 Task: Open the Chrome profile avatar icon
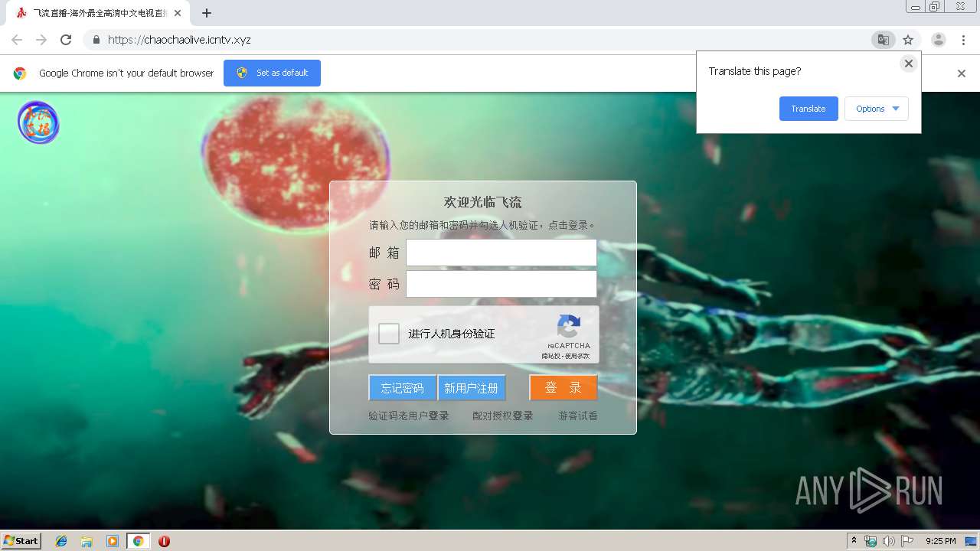coord(939,40)
